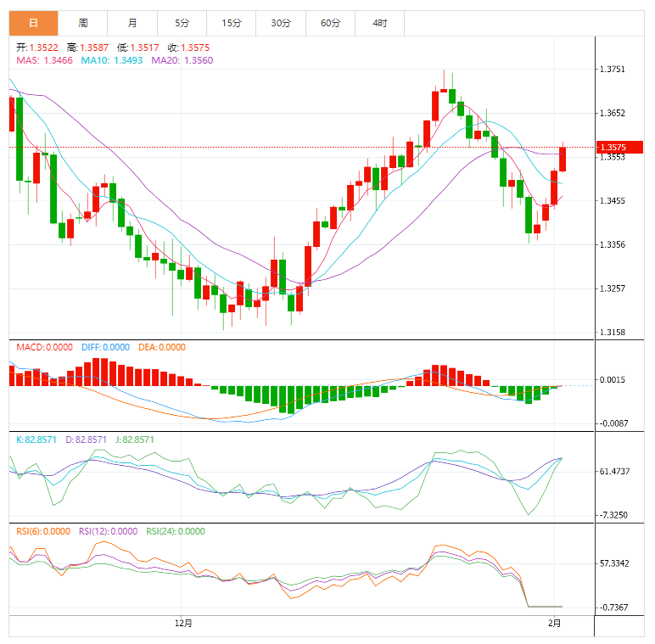
Task: Click the red 1.3575 current price tag
Action: tap(619, 148)
